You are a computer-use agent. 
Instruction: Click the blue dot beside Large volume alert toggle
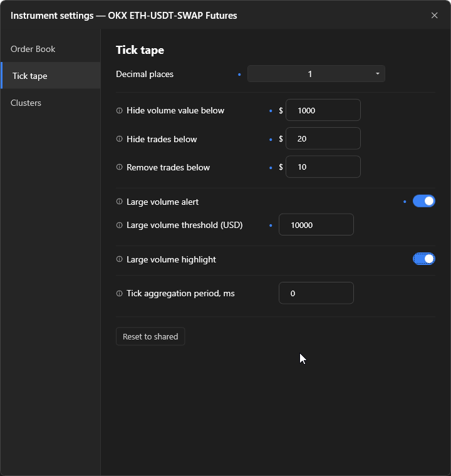405,202
